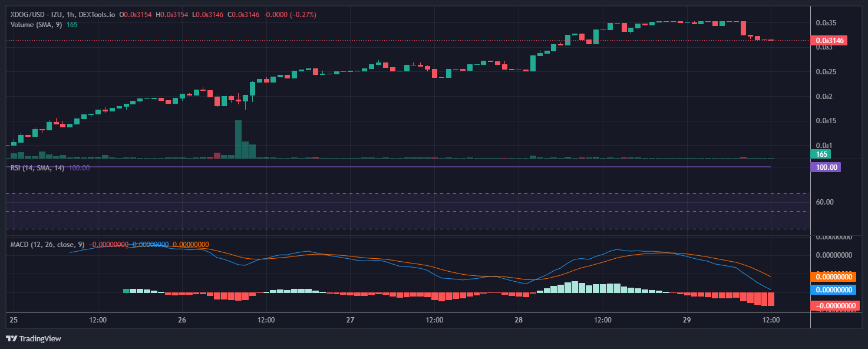868x349 pixels.
Task: Click the 0.0₈2 price axis label
Action: pyautogui.click(x=824, y=96)
